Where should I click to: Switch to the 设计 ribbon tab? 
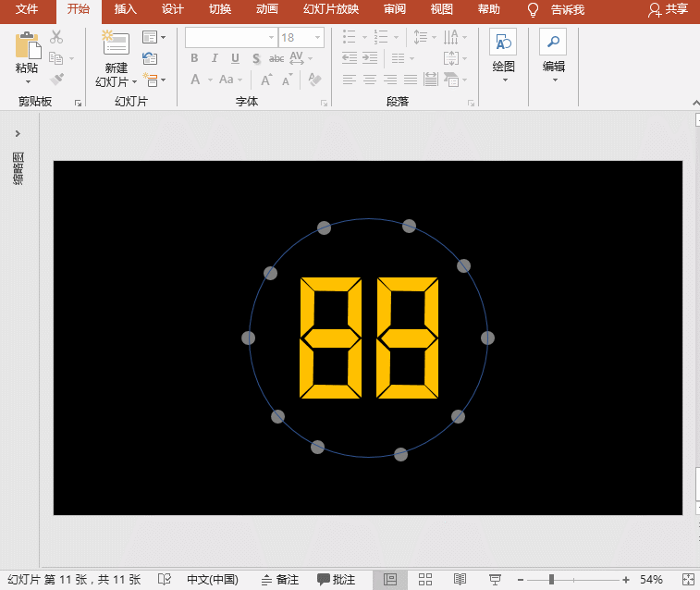click(173, 9)
